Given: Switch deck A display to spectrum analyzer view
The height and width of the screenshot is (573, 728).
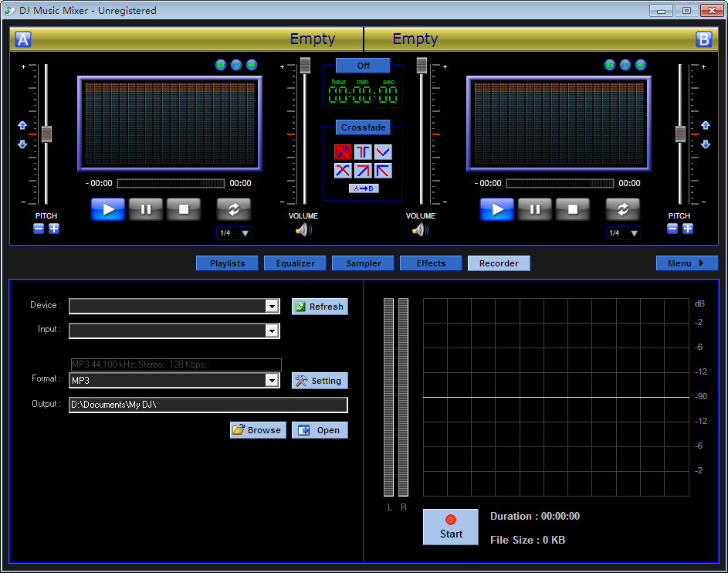Looking at the screenshot, I should [x=252, y=65].
